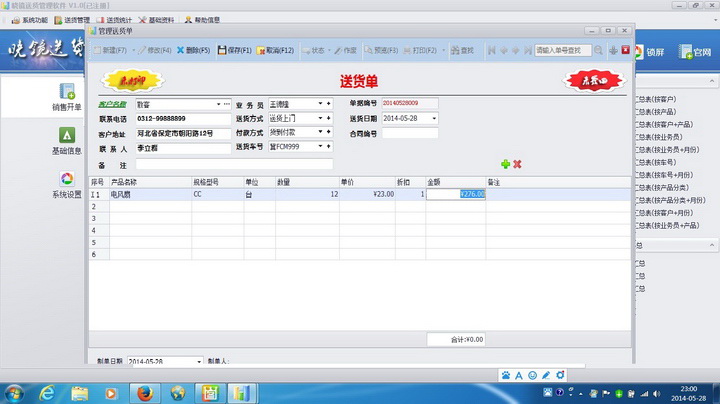Click the 打印(F2) print icon
720x404 pixels.
click(x=407, y=50)
